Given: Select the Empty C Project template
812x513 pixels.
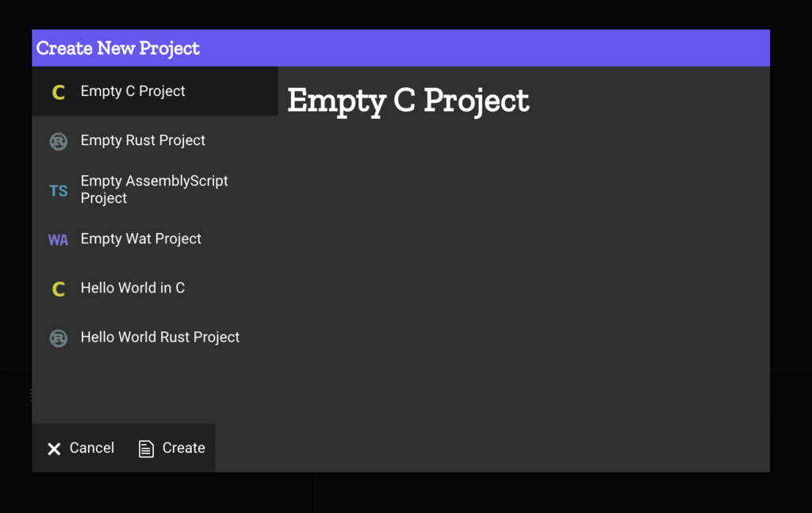Looking at the screenshot, I should pyautogui.click(x=155, y=91).
